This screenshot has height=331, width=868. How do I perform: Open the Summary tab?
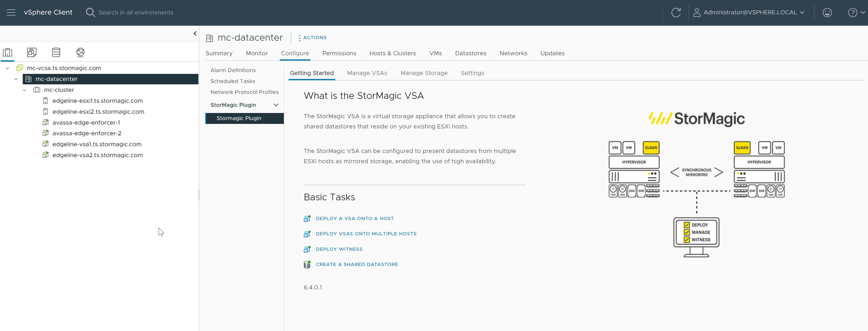[219, 53]
